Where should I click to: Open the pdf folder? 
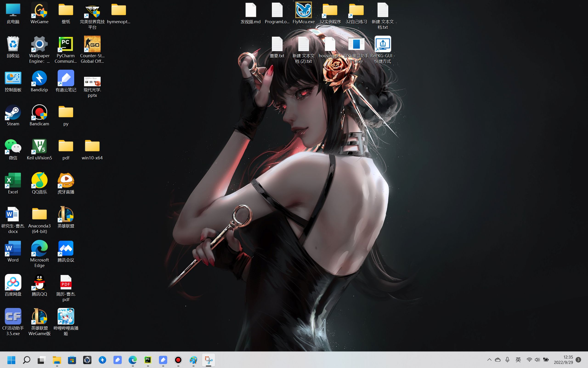pyautogui.click(x=66, y=150)
